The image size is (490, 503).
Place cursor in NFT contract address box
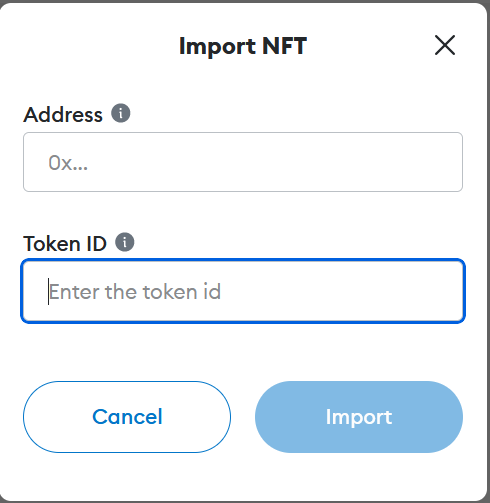(243, 162)
